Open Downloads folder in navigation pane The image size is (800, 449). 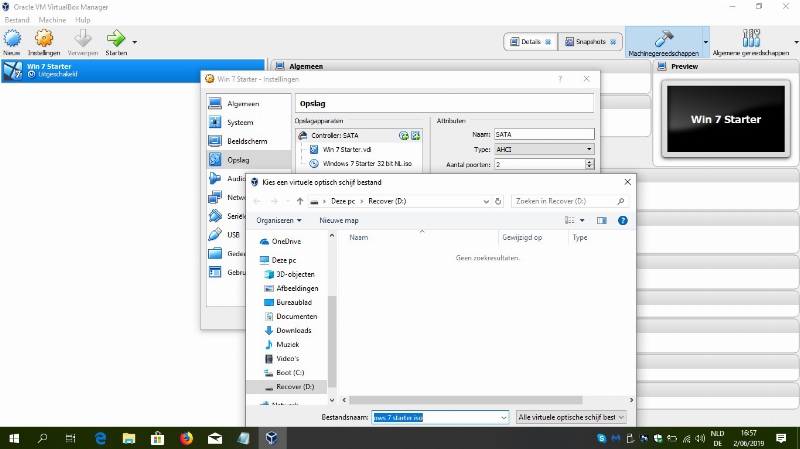point(293,331)
